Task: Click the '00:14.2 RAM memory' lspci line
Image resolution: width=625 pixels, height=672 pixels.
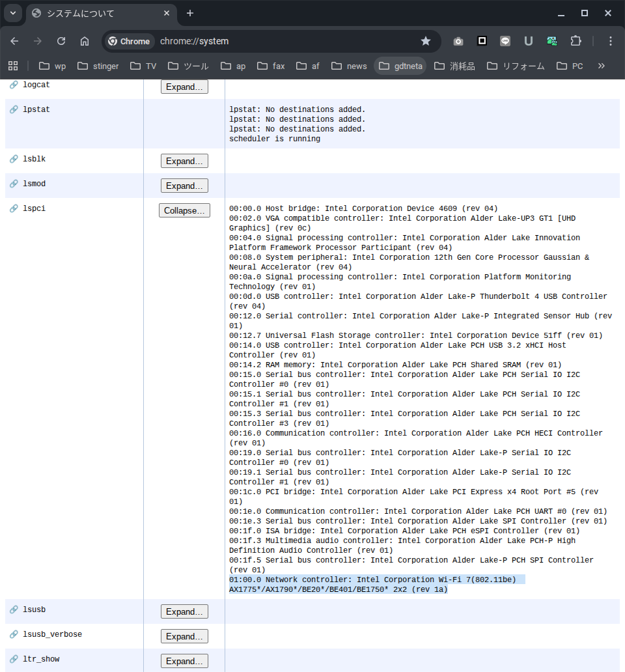Action: (395, 365)
